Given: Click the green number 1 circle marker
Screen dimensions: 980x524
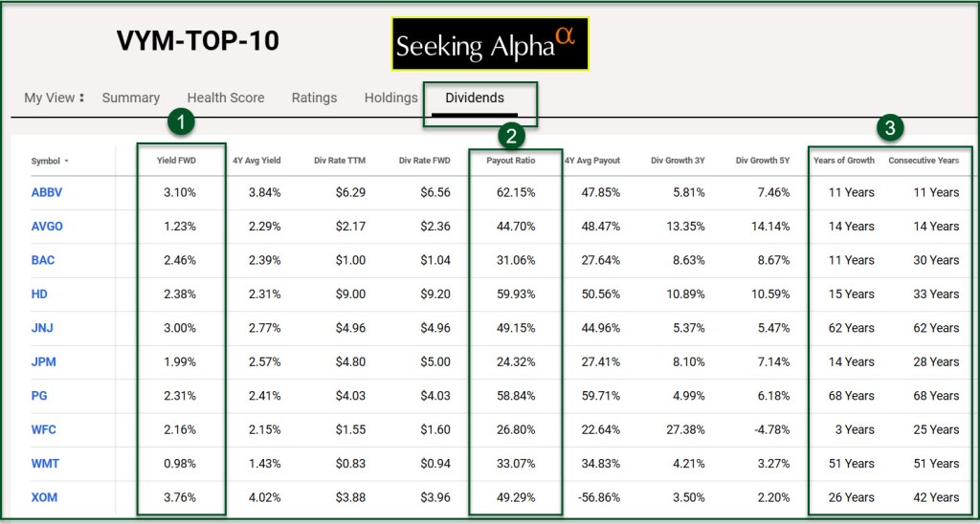Looking at the screenshot, I should pyautogui.click(x=182, y=121).
